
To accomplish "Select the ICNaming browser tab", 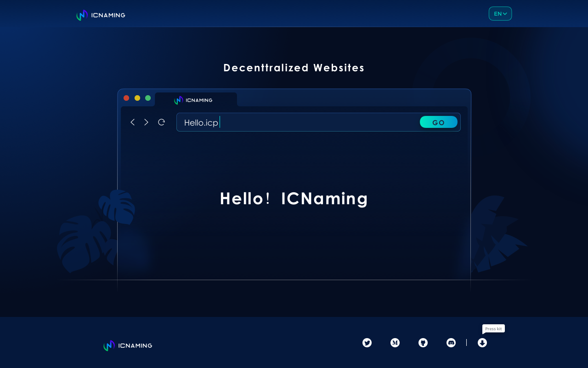I will [x=196, y=100].
